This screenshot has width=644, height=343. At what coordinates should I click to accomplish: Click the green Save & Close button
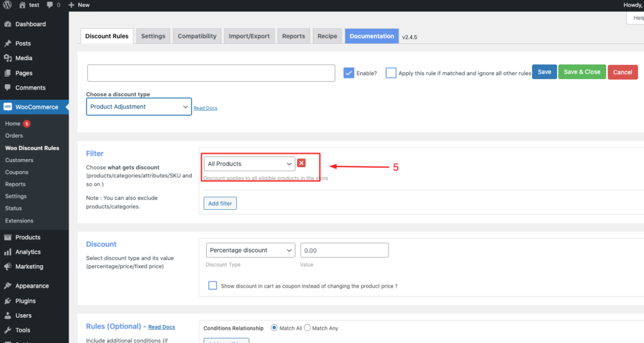point(582,72)
